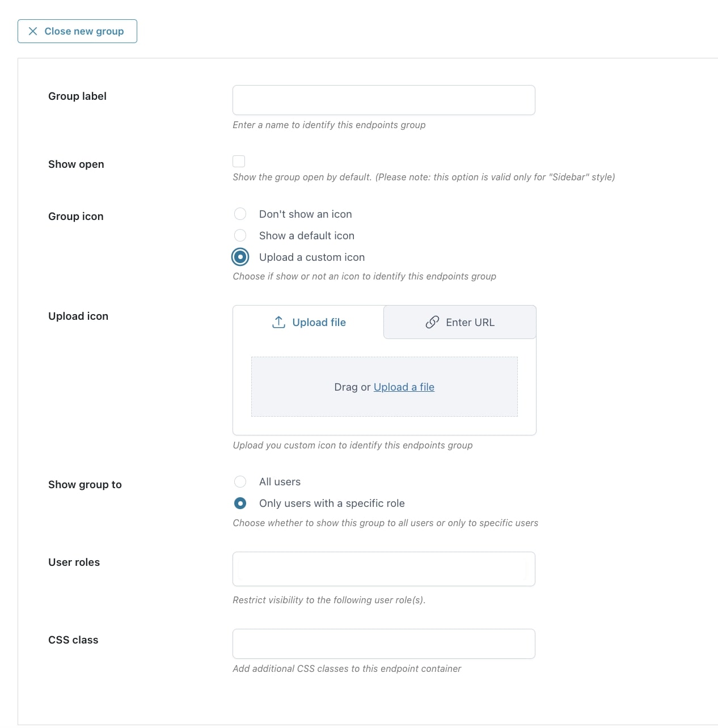This screenshot has height=728, width=718.
Task: Select "Only users with a specific role"
Action: (240, 503)
